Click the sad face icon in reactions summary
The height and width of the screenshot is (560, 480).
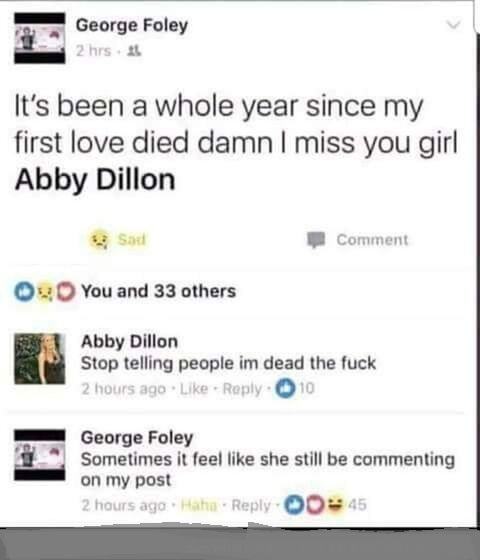pyautogui.click(x=45, y=292)
